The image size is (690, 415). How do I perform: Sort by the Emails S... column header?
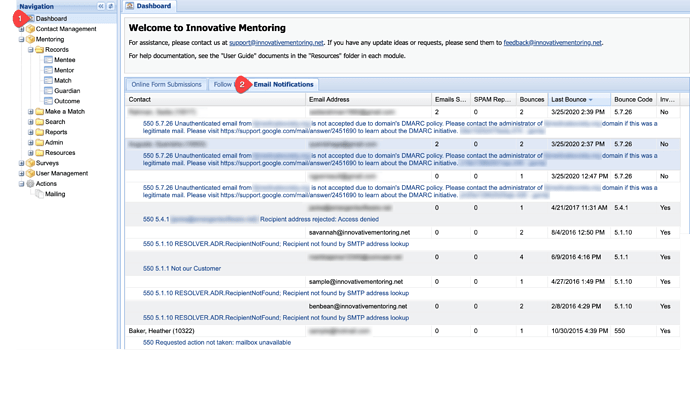pos(451,99)
